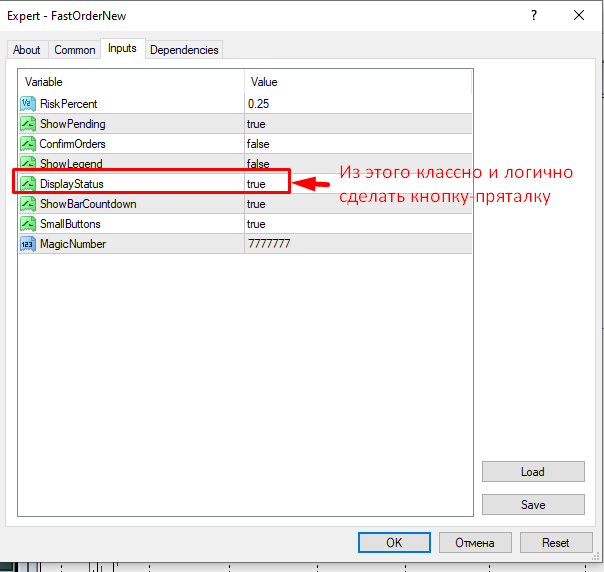
Task: Select the MagicNumber variable name
Action: click(x=73, y=244)
